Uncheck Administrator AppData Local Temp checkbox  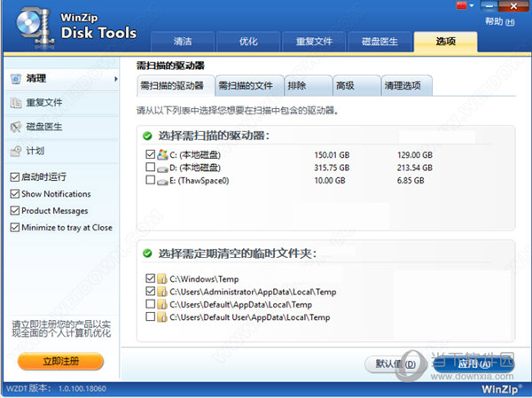pos(151,291)
